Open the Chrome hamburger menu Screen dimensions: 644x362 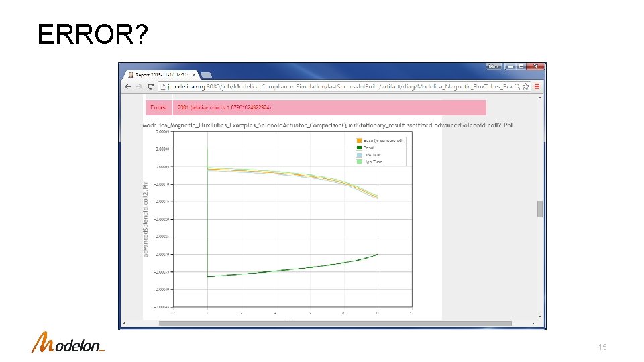coord(537,86)
